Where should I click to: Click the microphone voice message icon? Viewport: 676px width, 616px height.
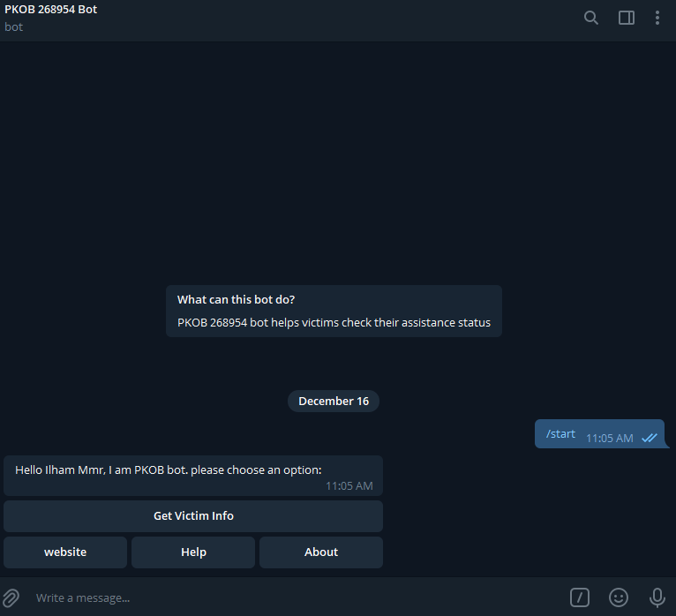click(657, 597)
